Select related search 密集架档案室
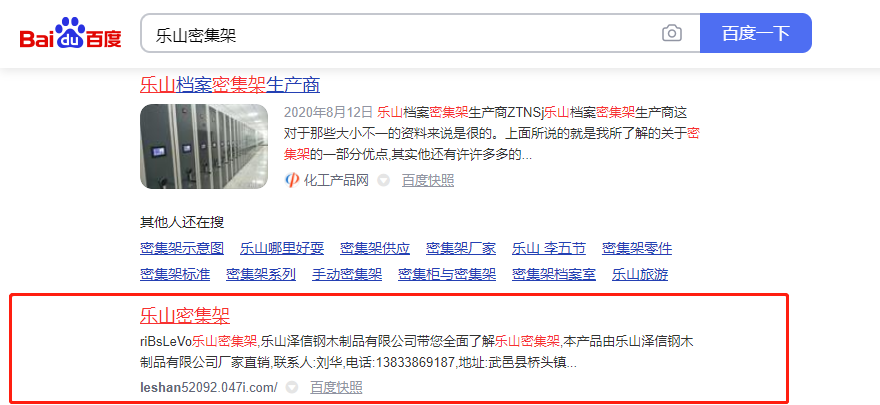The width and height of the screenshot is (880, 405). point(554,274)
